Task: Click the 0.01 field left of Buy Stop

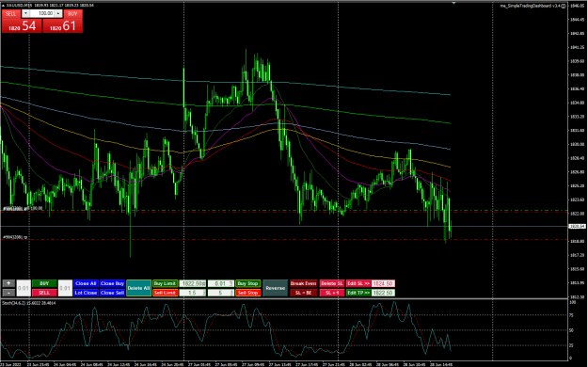Action: click(x=221, y=283)
